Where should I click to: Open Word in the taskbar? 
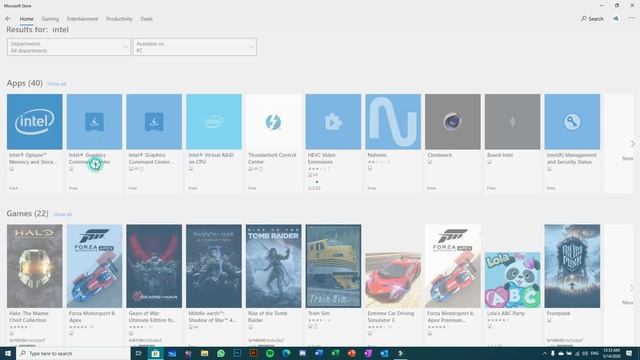coord(319,353)
